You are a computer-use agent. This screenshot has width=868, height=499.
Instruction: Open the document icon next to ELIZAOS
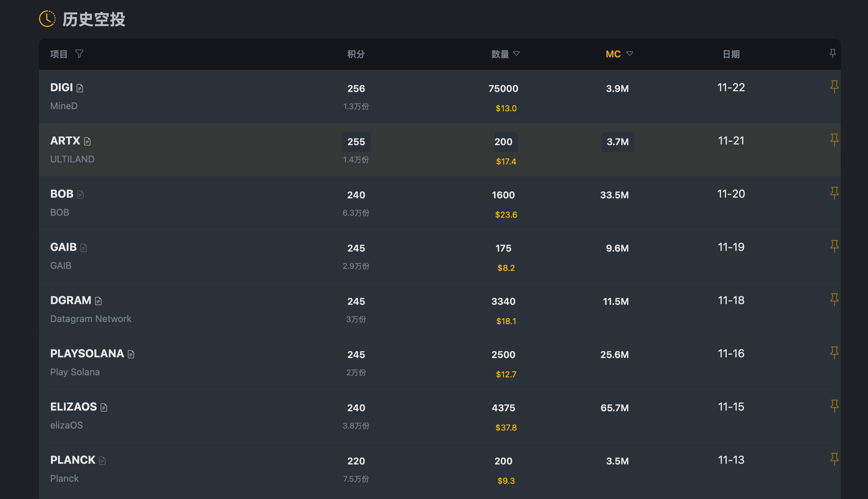click(104, 408)
